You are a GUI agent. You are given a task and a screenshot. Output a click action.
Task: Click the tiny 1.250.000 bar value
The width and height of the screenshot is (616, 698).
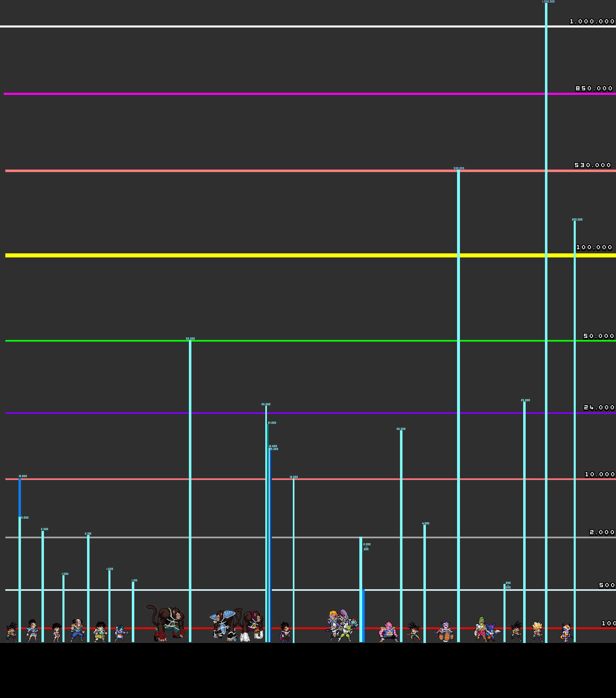(x=548, y=2)
